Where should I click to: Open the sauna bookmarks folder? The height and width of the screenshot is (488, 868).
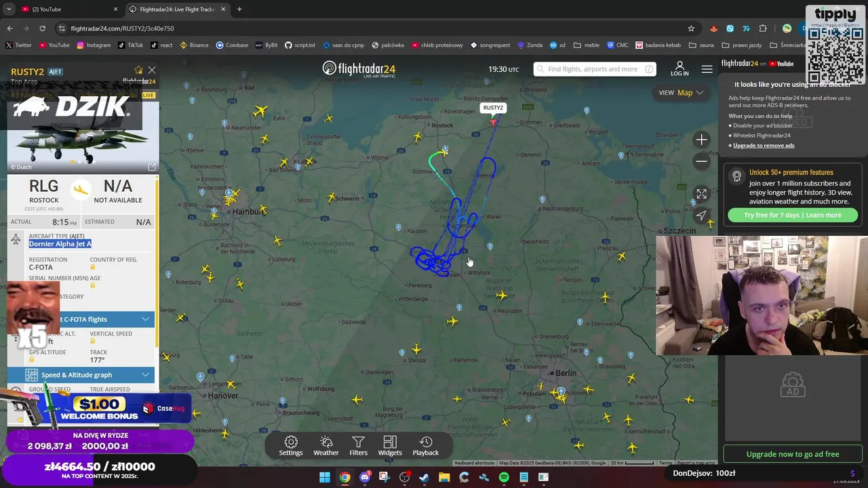(x=701, y=45)
